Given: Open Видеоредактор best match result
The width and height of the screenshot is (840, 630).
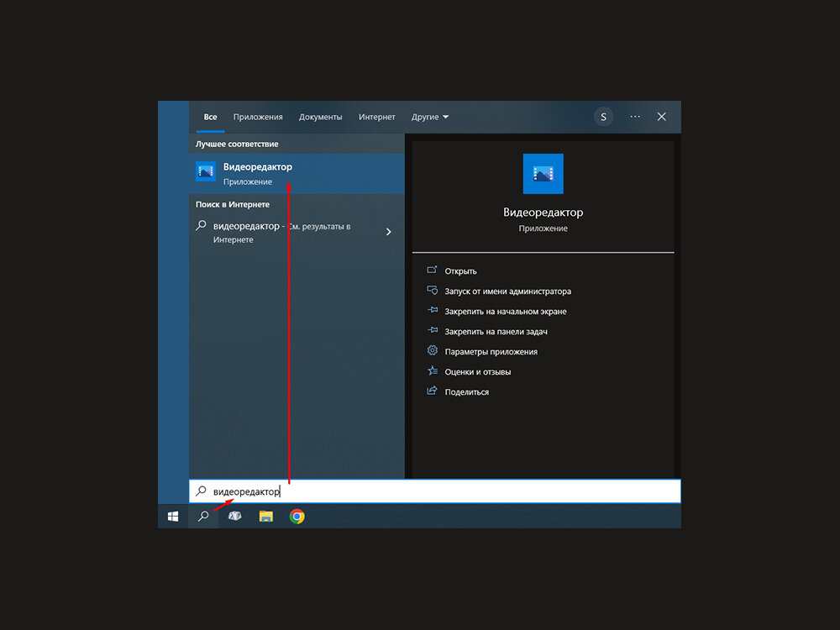Looking at the screenshot, I should pyautogui.click(x=297, y=174).
